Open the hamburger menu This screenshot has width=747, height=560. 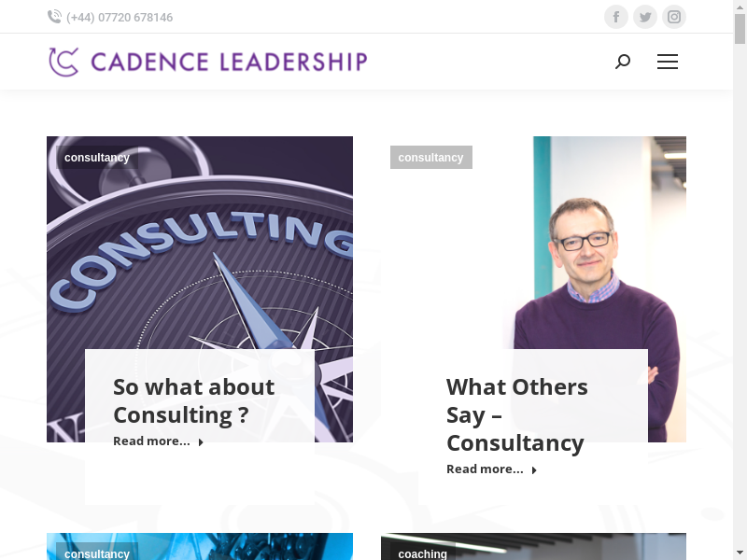(668, 62)
